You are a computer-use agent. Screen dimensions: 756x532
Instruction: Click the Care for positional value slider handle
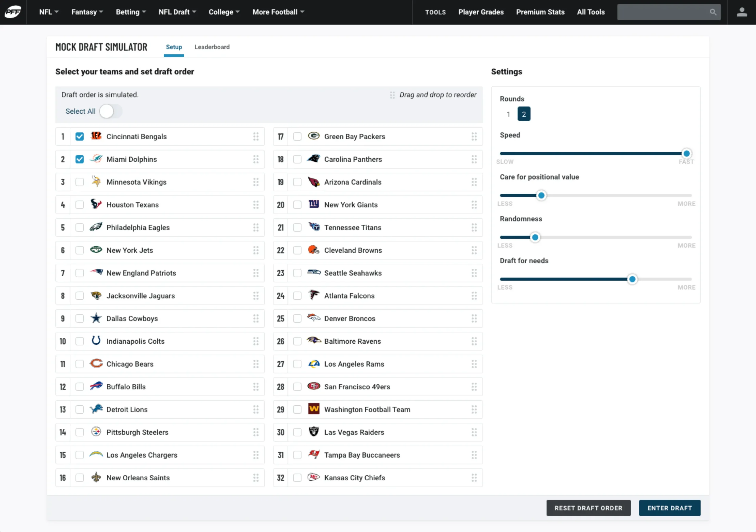pos(541,195)
